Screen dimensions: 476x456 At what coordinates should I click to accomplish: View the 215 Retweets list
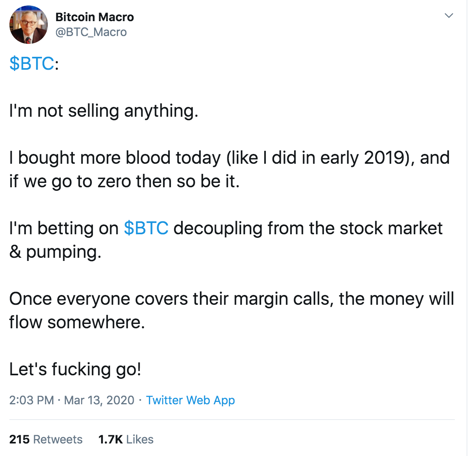coord(46,439)
